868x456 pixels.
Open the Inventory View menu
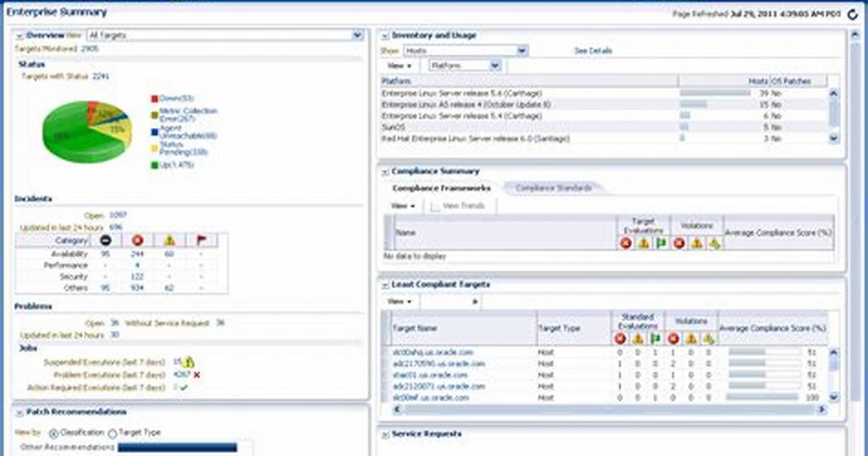coord(399,65)
